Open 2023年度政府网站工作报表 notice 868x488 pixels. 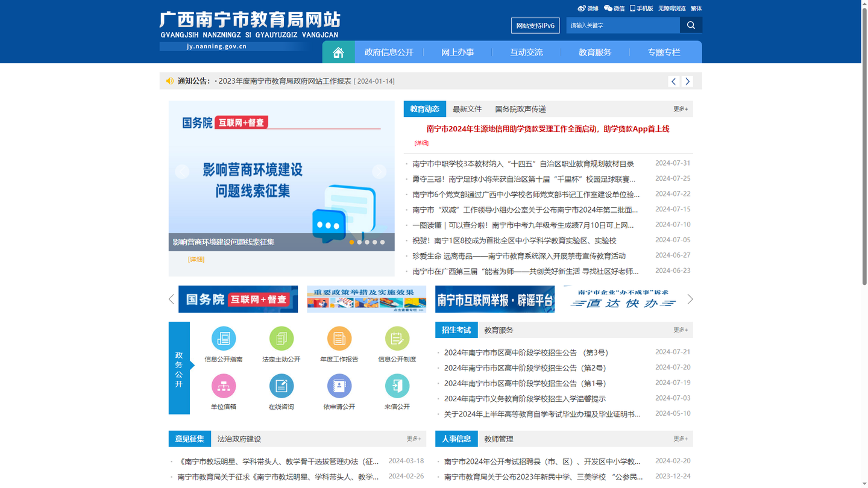[285, 81]
